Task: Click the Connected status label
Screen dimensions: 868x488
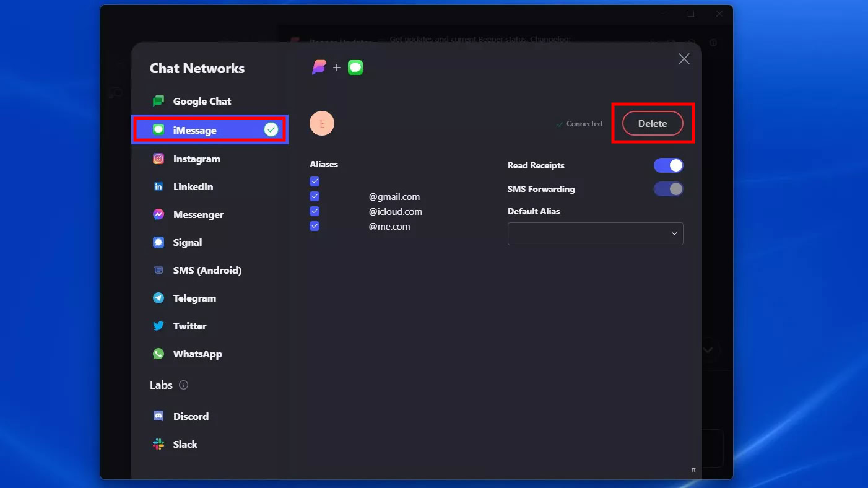Action: (x=579, y=124)
